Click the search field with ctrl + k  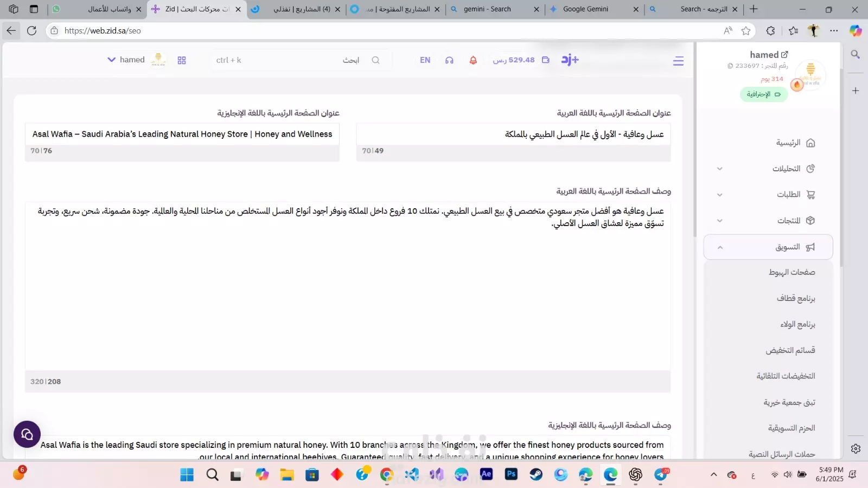coord(298,60)
